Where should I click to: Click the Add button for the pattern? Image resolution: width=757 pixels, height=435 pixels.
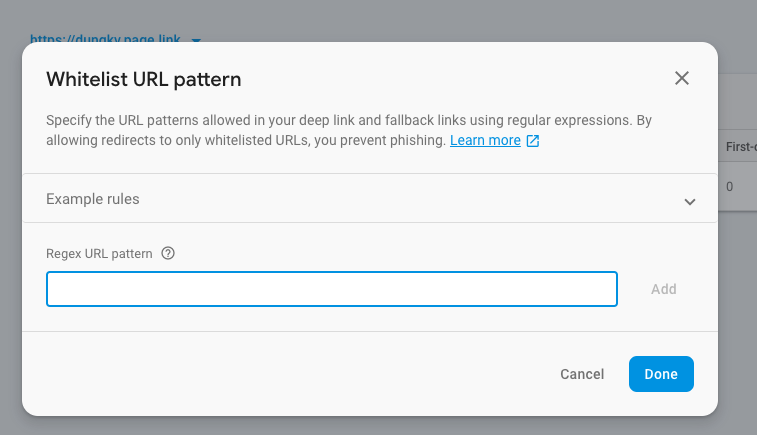pyautogui.click(x=663, y=289)
